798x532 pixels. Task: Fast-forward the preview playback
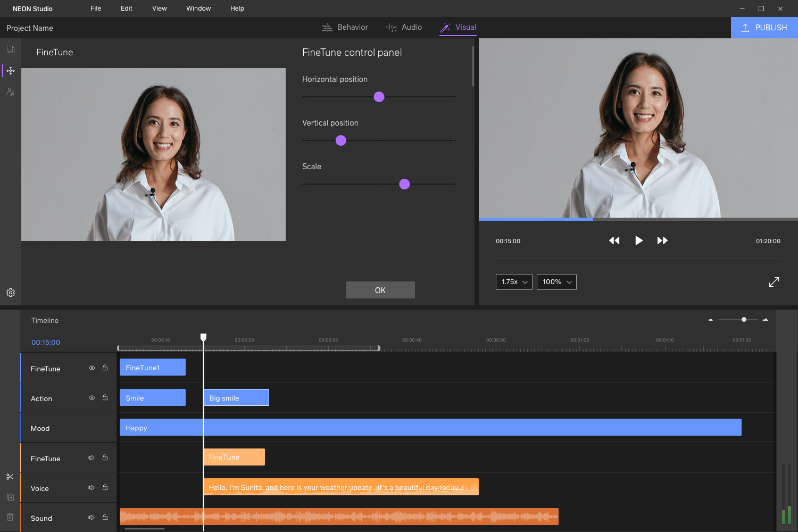pos(662,240)
